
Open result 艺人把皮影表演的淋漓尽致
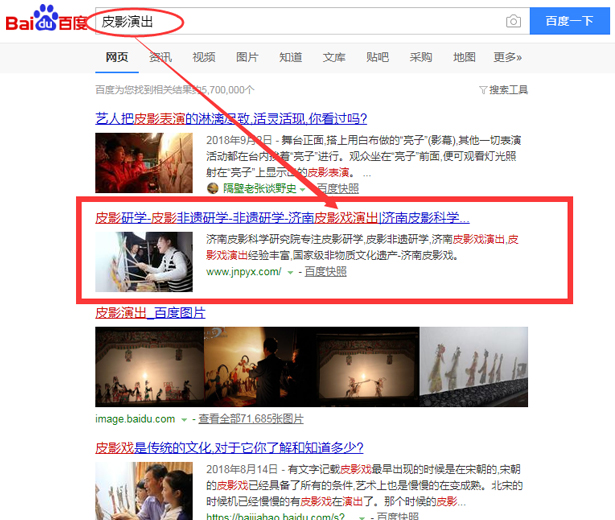click(x=231, y=118)
